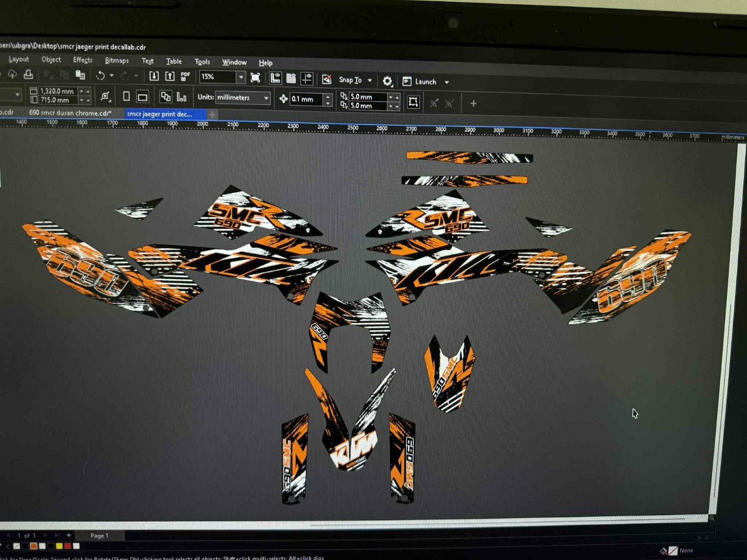Viewport: 747px width, 560px height.
Task: Expand the Undo history dropdown arrow
Action: click(111, 75)
